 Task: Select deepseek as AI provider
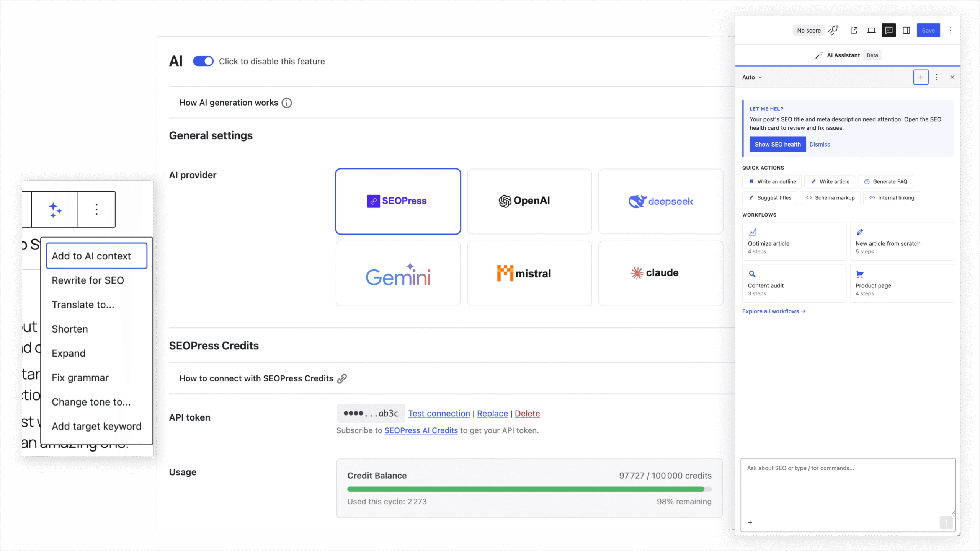coord(661,201)
